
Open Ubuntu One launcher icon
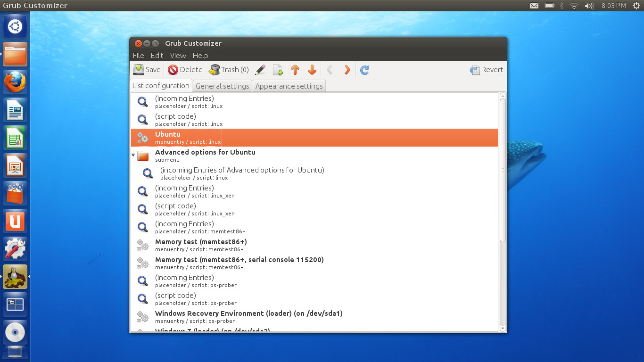(x=15, y=222)
